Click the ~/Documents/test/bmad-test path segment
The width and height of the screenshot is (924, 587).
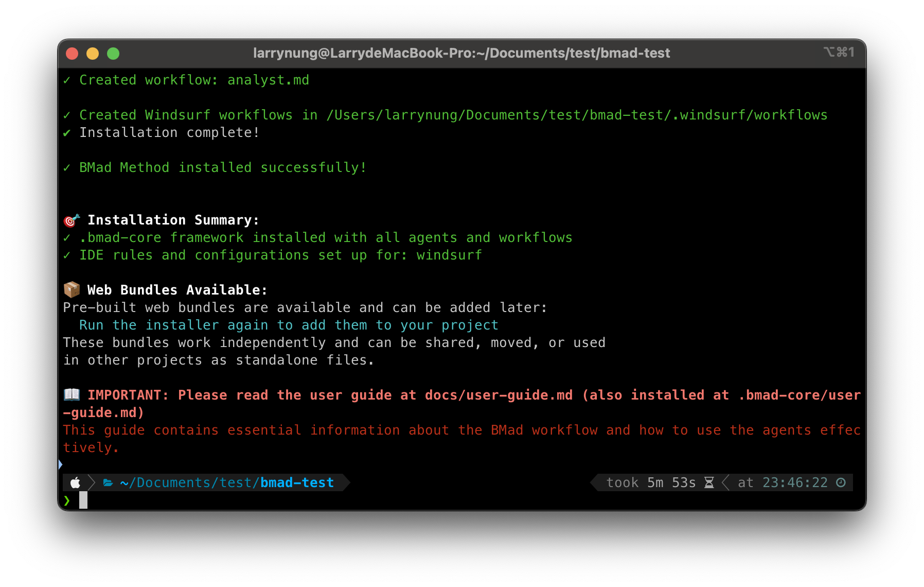coord(227,482)
